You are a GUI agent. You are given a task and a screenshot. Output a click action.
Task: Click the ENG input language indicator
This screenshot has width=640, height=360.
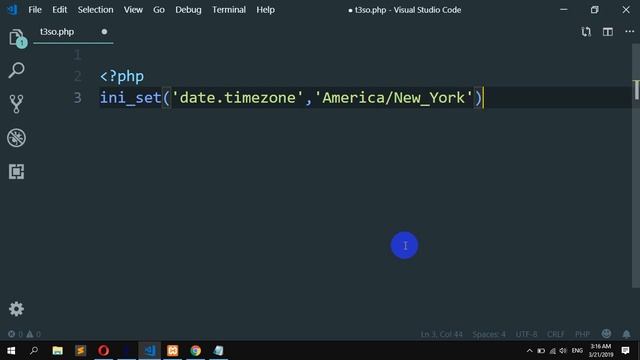(577, 351)
